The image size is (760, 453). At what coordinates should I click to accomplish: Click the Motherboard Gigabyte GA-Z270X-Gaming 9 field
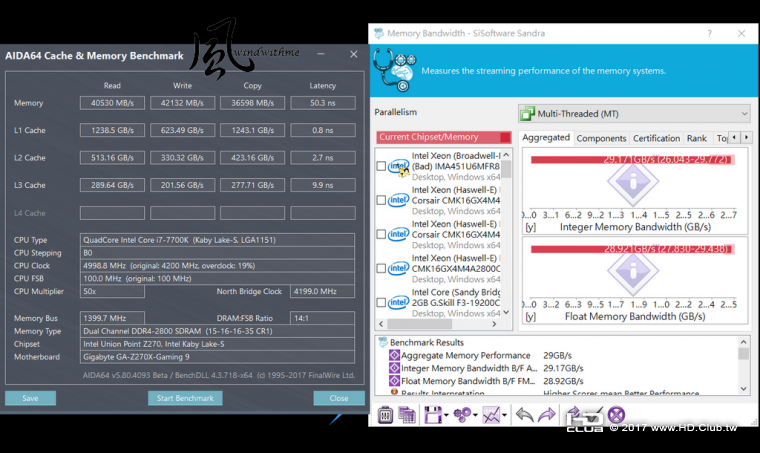click(x=217, y=357)
